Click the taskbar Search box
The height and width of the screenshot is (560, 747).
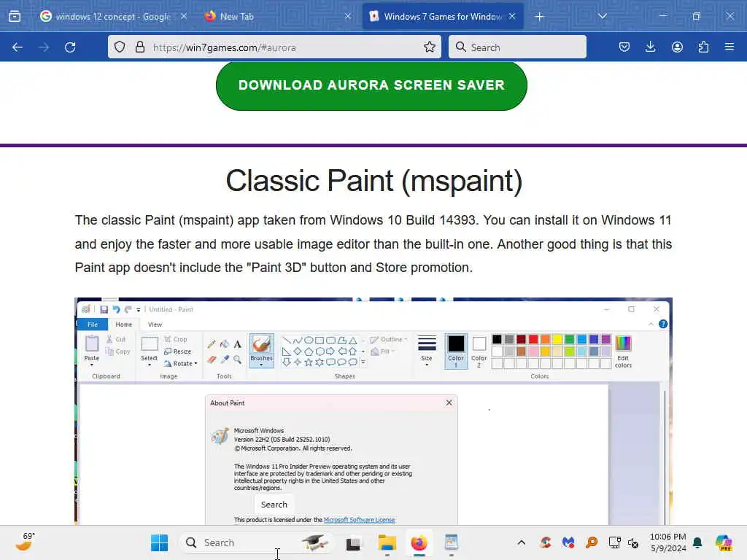point(255,542)
